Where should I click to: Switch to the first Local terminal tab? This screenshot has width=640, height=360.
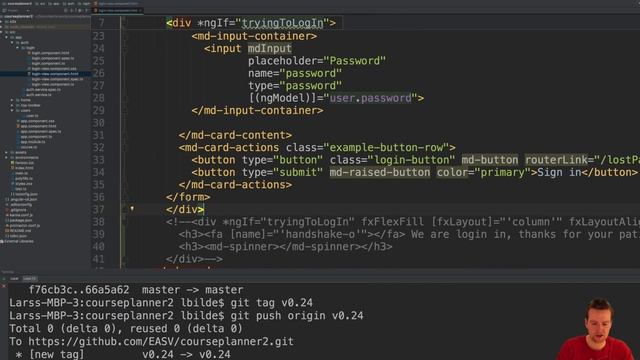coord(14,278)
